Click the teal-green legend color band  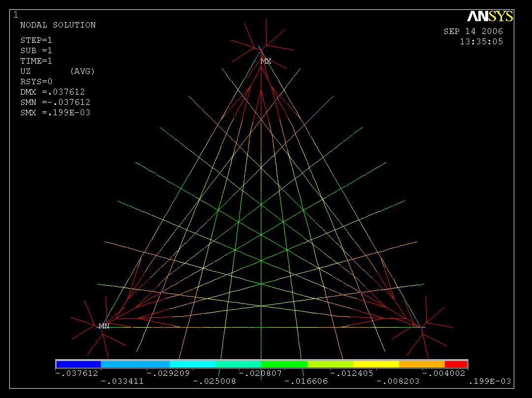coord(239,364)
